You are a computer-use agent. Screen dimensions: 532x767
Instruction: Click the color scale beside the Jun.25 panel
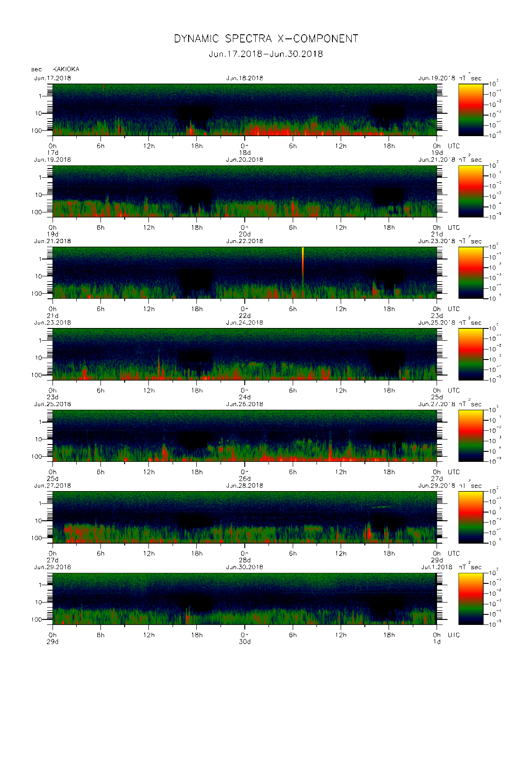click(471, 435)
